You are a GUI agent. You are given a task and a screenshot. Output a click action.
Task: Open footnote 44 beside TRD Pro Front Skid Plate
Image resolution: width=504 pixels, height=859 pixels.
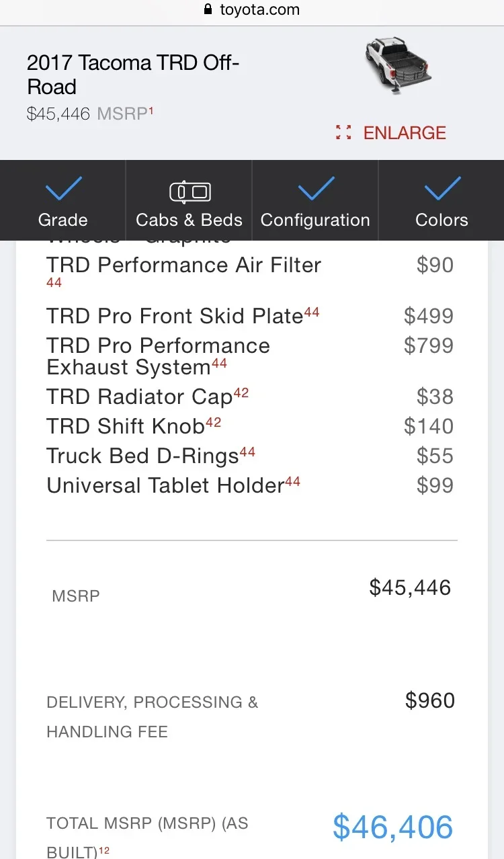coord(311,311)
